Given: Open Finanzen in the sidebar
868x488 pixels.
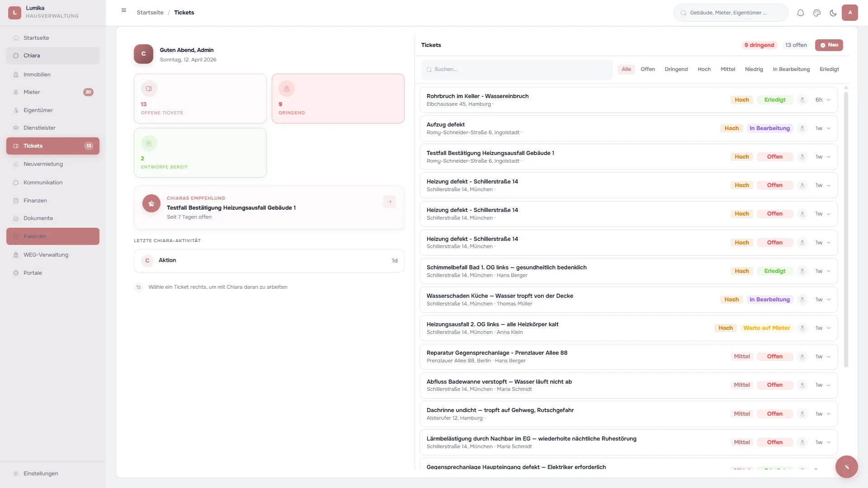Looking at the screenshot, I should tap(35, 201).
